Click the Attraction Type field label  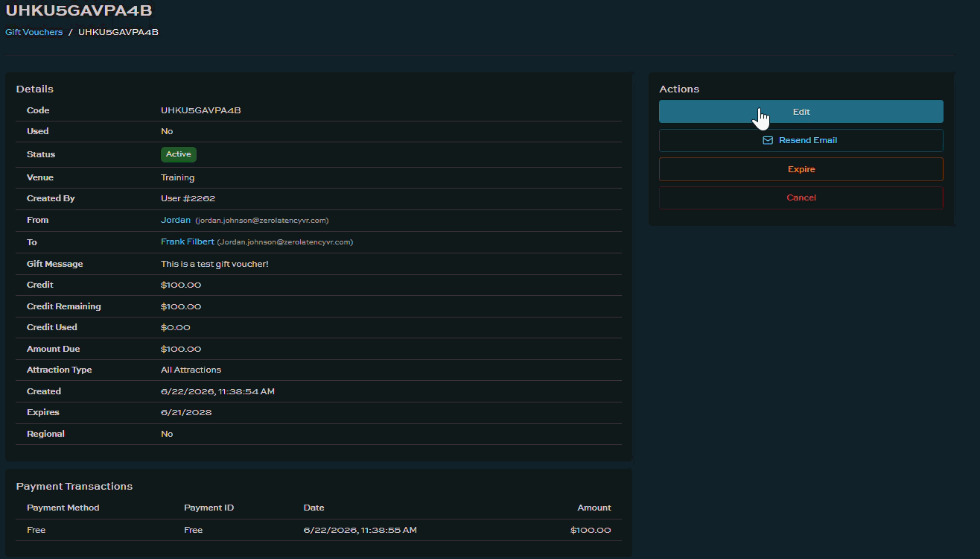pos(60,370)
